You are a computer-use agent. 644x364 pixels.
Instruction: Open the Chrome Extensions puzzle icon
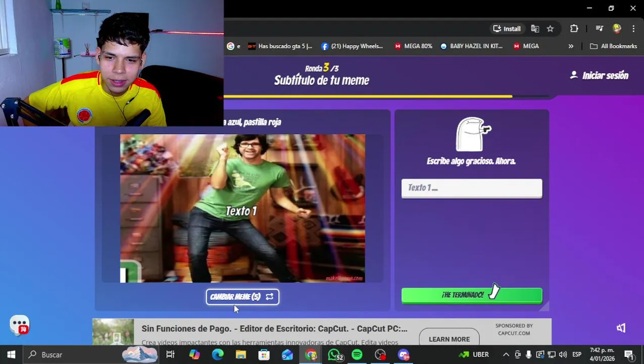click(574, 29)
